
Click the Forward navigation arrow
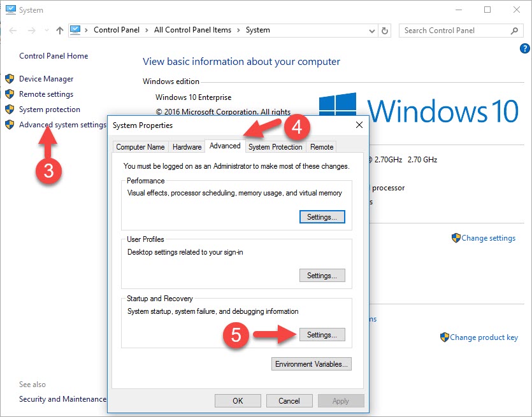point(32,31)
